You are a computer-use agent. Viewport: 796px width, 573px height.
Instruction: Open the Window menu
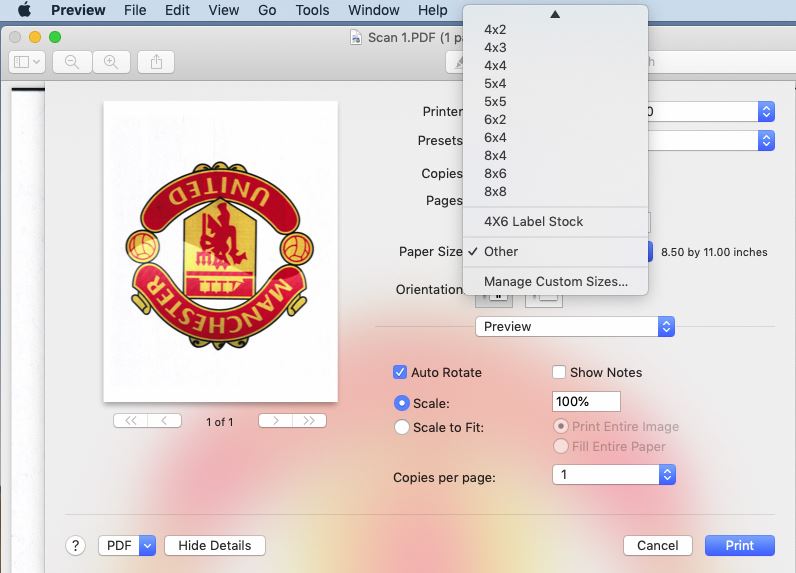tap(374, 10)
